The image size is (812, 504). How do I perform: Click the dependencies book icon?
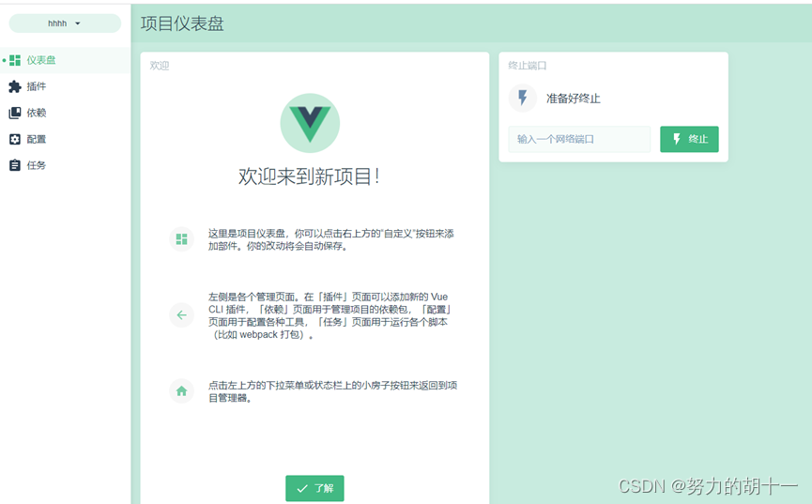(x=15, y=113)
